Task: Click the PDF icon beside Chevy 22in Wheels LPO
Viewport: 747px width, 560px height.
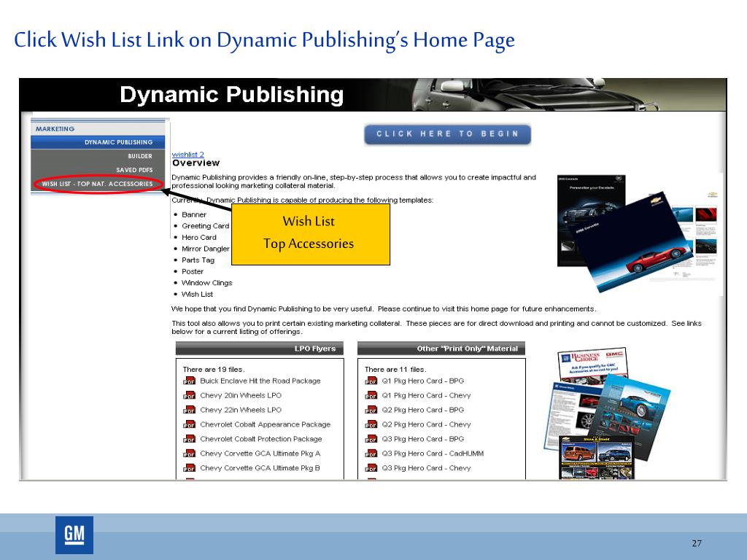Action: coord(189,410)
